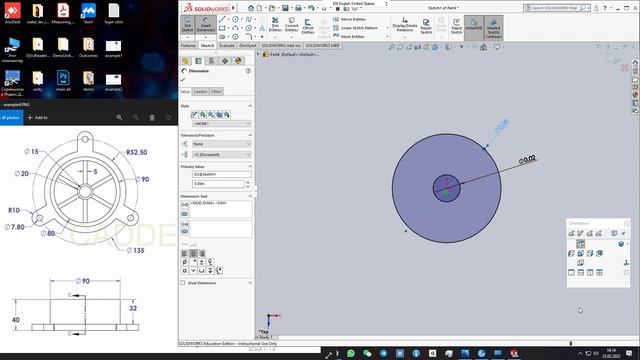Click Move Entities in the ribbon
Image resolution: width=640 pixels, height=360 pixels.
349,36
